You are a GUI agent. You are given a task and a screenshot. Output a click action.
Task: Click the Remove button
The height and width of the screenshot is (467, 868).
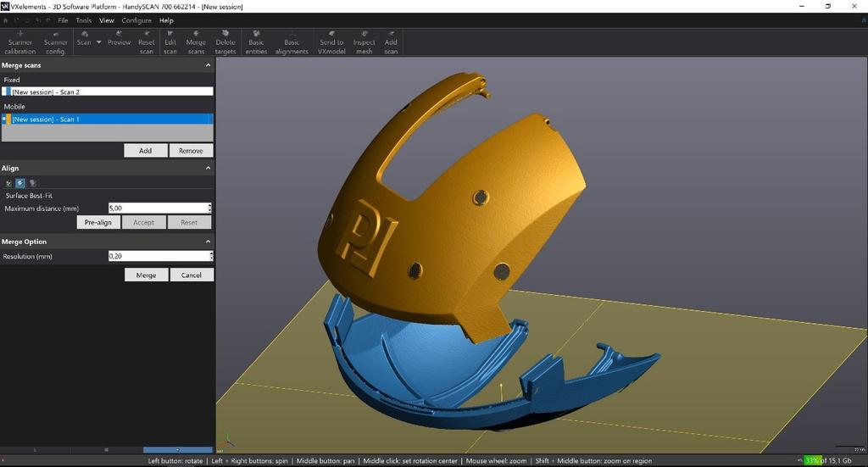coord(191,151)
